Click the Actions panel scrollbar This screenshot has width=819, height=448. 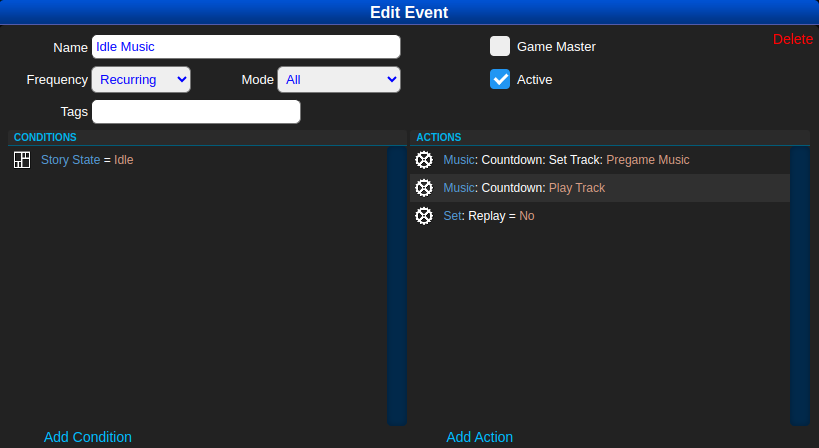click(x=799, y=286)
